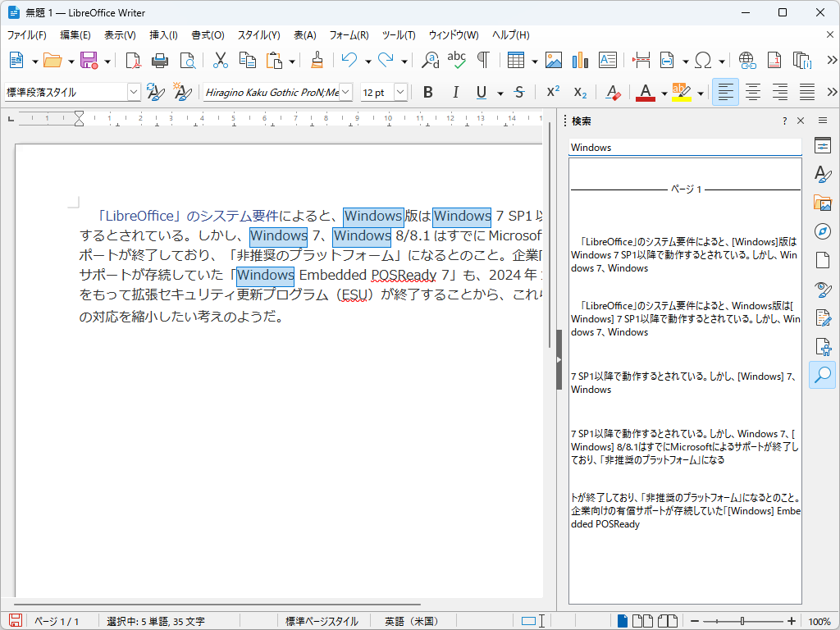Screen dimensions: 840x630
Task: Open the 挿入(I) menu
Action: tap(163, 35)
